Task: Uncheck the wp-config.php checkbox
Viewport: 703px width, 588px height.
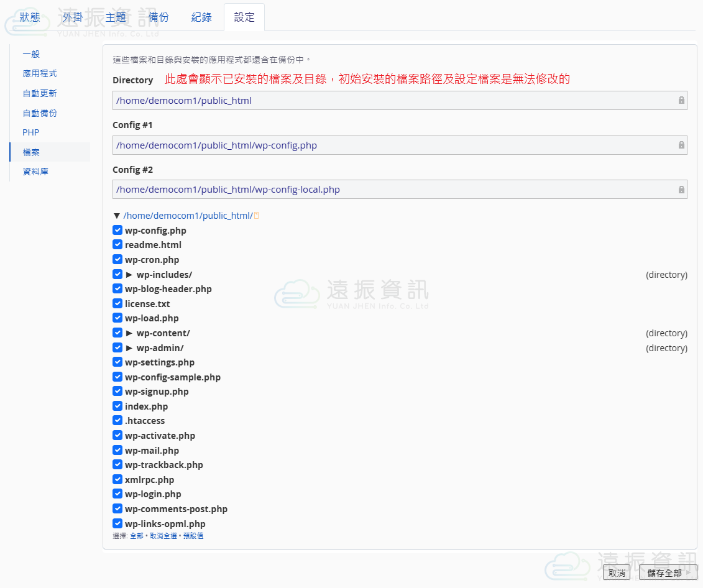Action: coord(117,230)
